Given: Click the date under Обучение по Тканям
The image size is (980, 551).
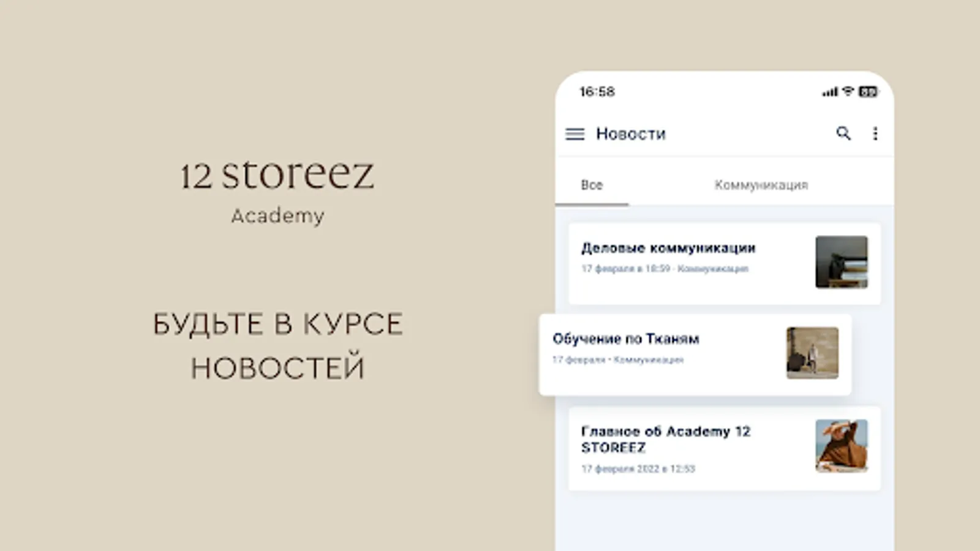Looking at the screenshot, I should click(579, 360).
